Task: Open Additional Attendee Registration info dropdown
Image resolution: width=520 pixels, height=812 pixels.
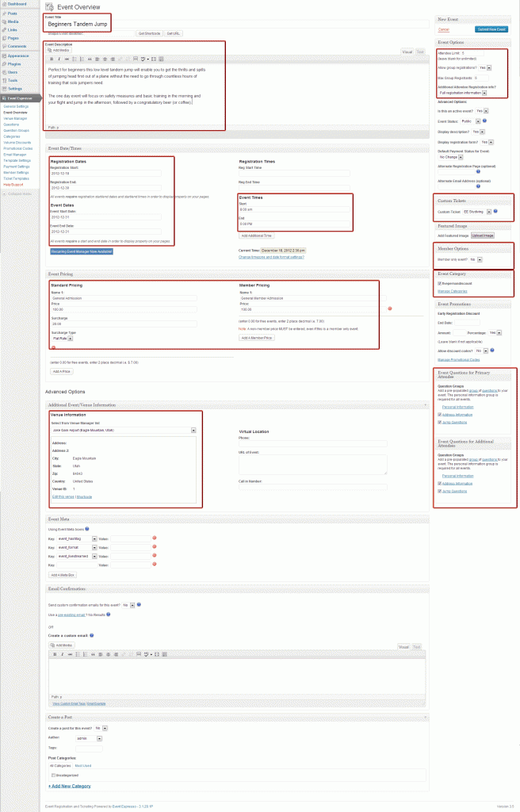Action: click(462, 94)
